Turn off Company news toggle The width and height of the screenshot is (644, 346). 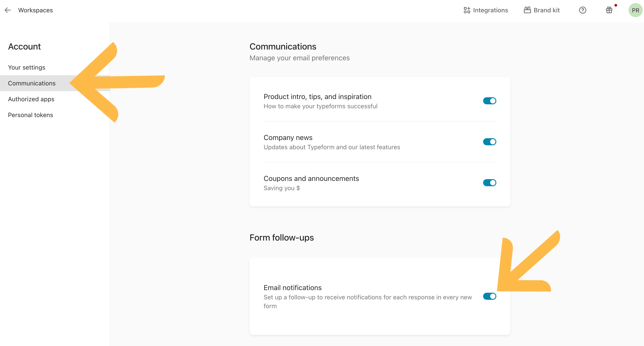coord(489,142)
